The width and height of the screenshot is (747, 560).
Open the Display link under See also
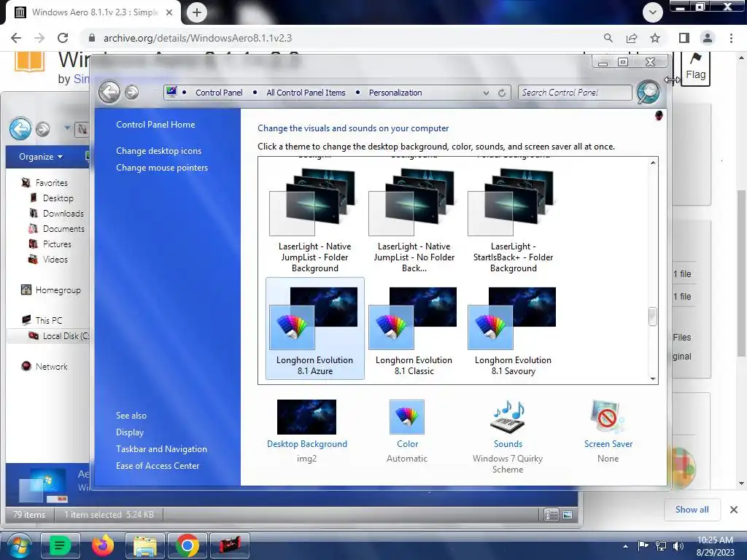click(x=130, y=432)
